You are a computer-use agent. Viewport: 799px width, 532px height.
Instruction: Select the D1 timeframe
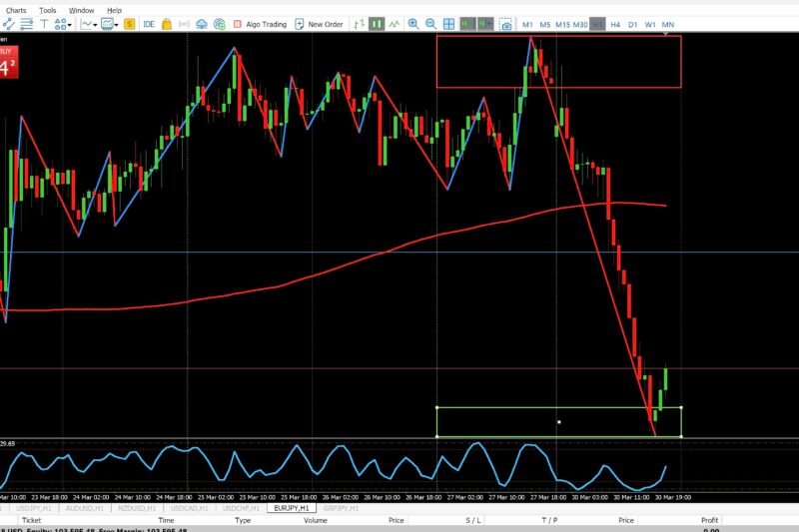coord(632,24)
